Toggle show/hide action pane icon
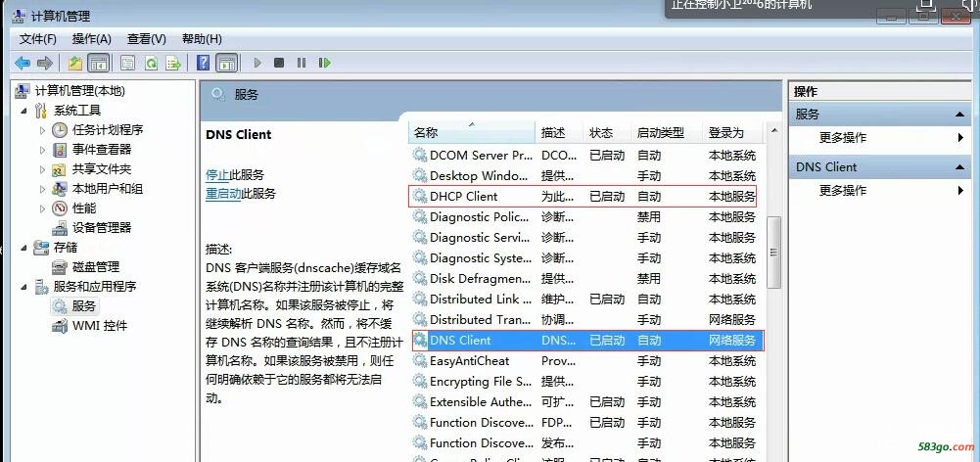The width and height of the screenshot is (980, 462). (227, 63)
